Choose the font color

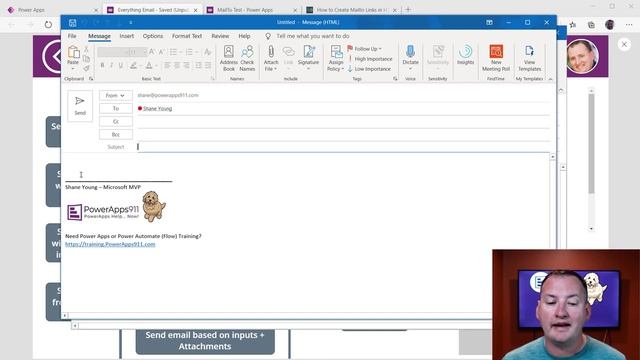149,65
